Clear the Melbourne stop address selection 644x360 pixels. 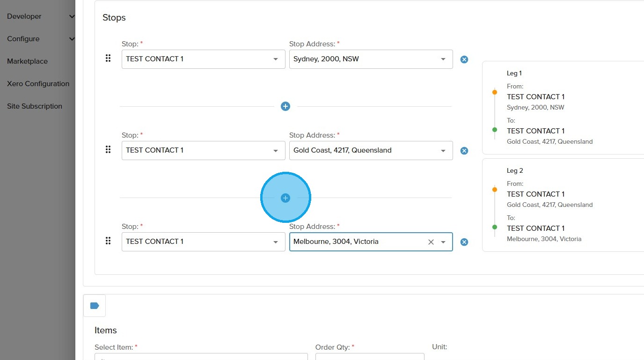[431, 242]
